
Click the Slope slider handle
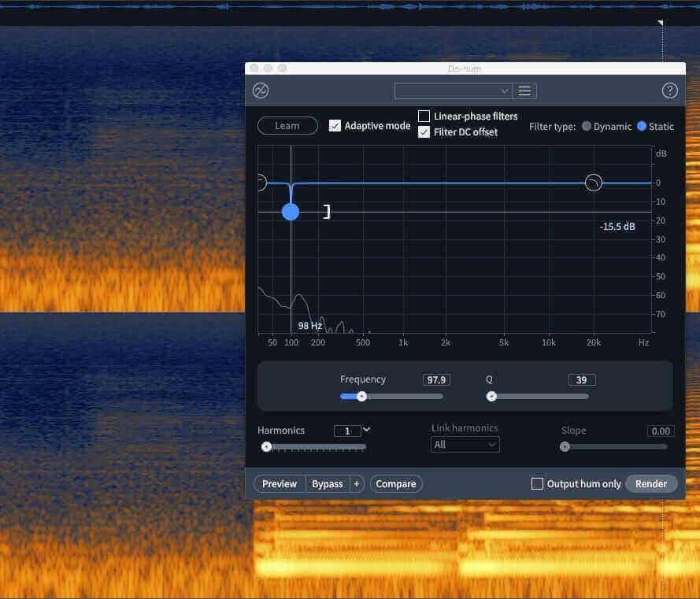pos(565,447)
